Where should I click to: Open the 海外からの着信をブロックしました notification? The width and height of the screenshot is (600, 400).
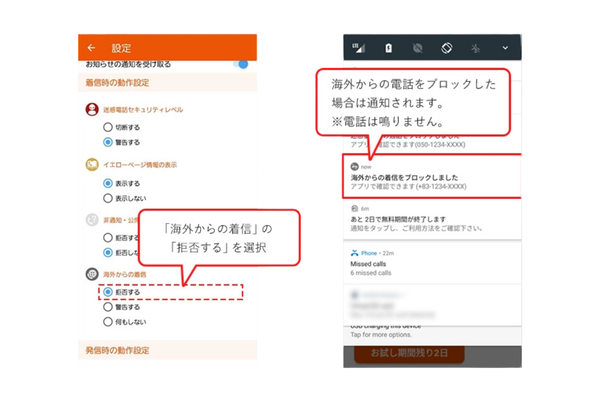(x=432, y=177)
